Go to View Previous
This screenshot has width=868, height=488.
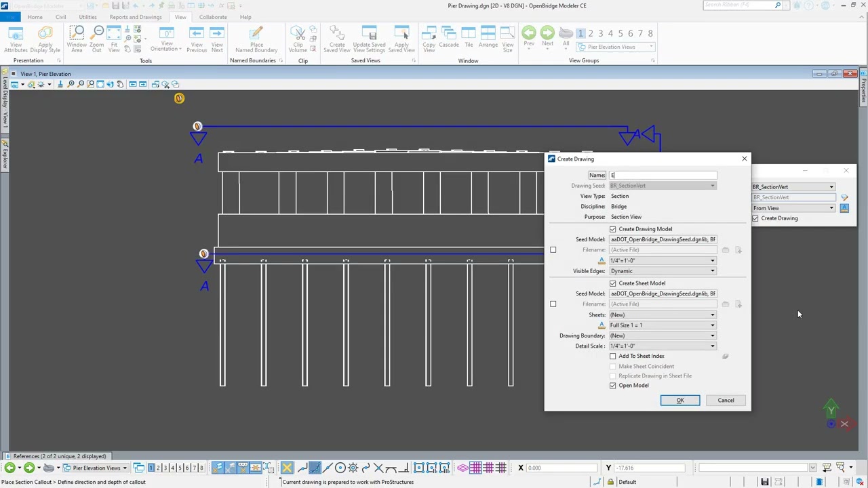tap(197, 39)
